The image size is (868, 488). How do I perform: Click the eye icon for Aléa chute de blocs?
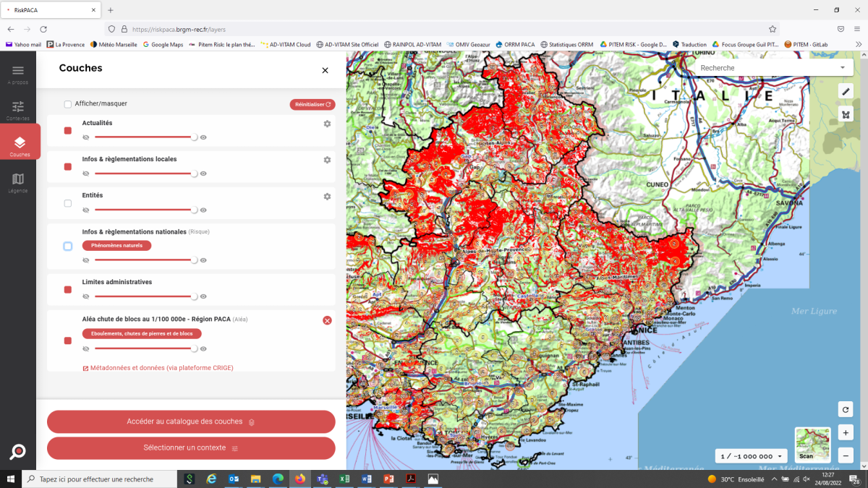click(x=203, y=348)
